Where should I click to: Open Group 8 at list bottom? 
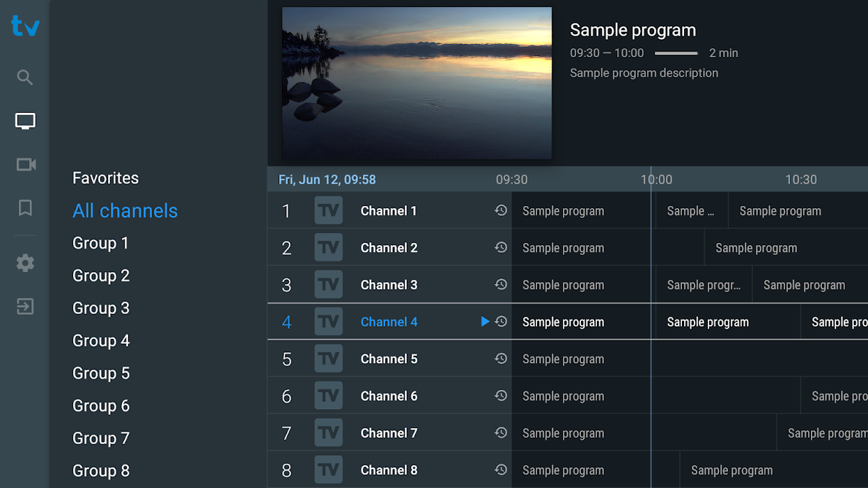(101, 471)
